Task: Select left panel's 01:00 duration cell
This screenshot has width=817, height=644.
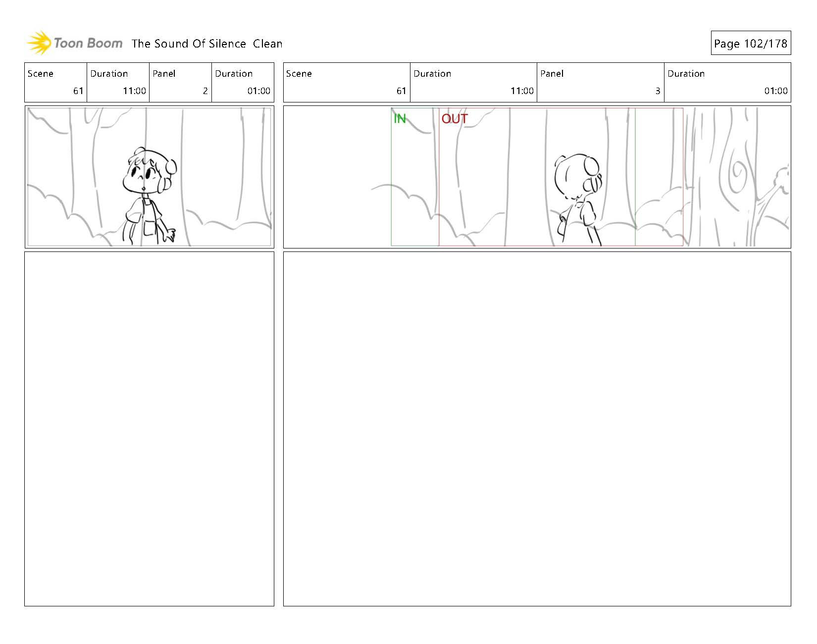Action: [243, 82]
